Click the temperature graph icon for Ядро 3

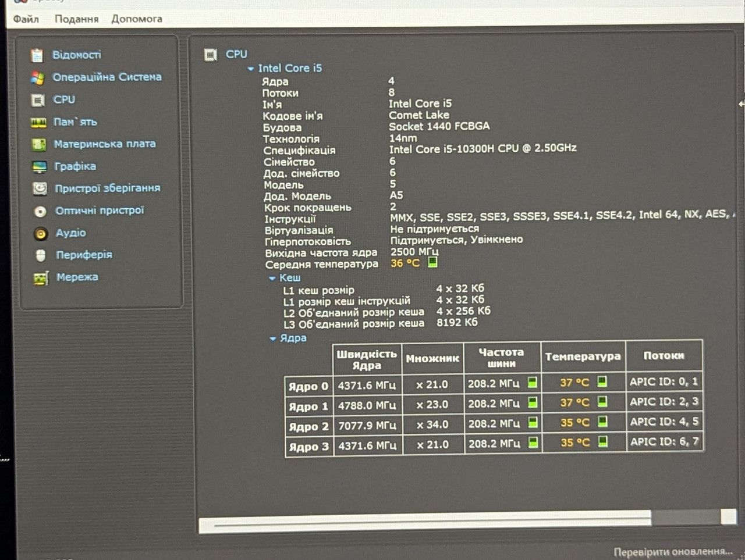(x=602, y=442)
